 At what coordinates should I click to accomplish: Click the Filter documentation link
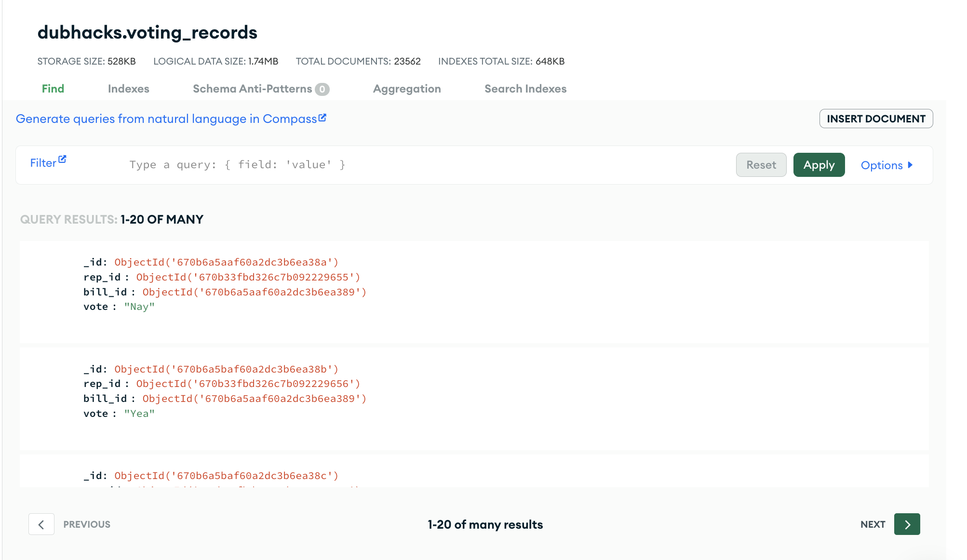coord(43,163)
